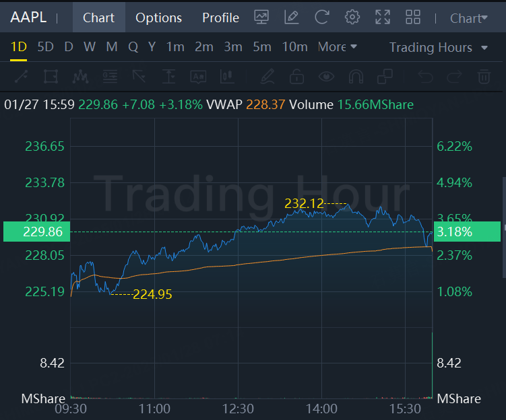
Task: Toggle drawings visibility with the eye icon
Action: click(x=327, y=77)
